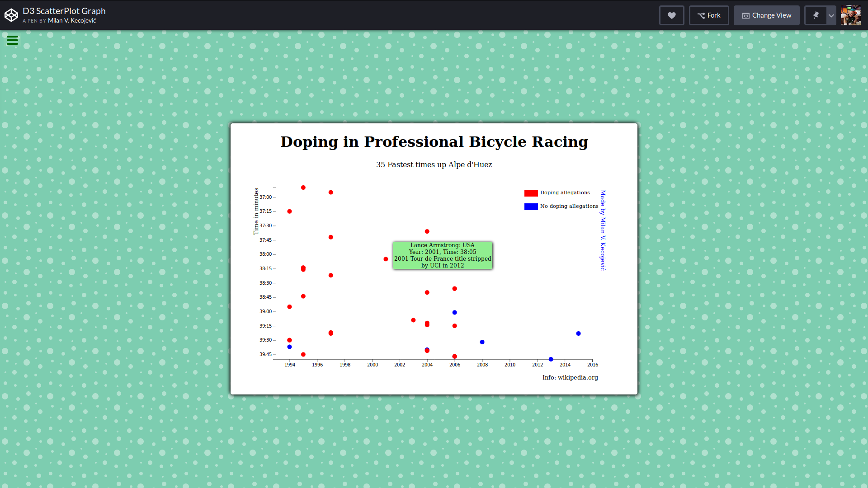This screenshot has height=488, width=868.
Task: Click blue dot at year 2008
Action: pyautogui.click(x=482, y=342)
